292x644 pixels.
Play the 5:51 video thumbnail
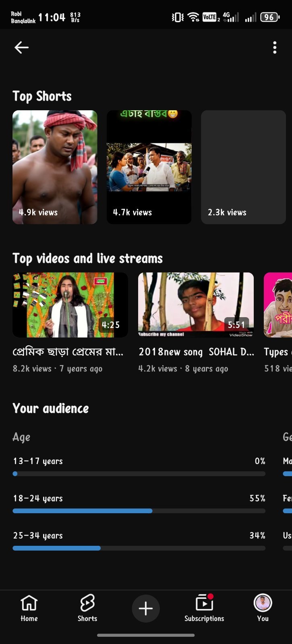coord(196,305)
